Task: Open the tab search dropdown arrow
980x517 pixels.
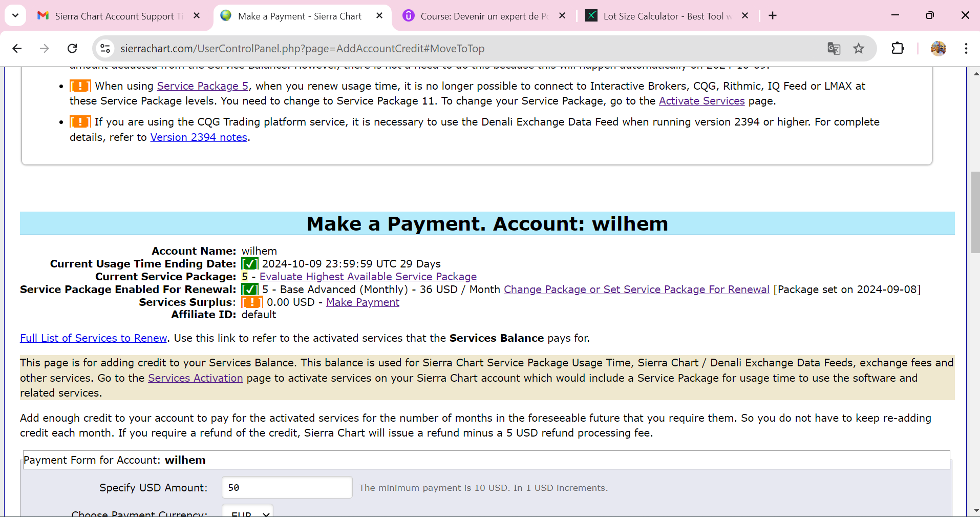Action: coord(15,15)
